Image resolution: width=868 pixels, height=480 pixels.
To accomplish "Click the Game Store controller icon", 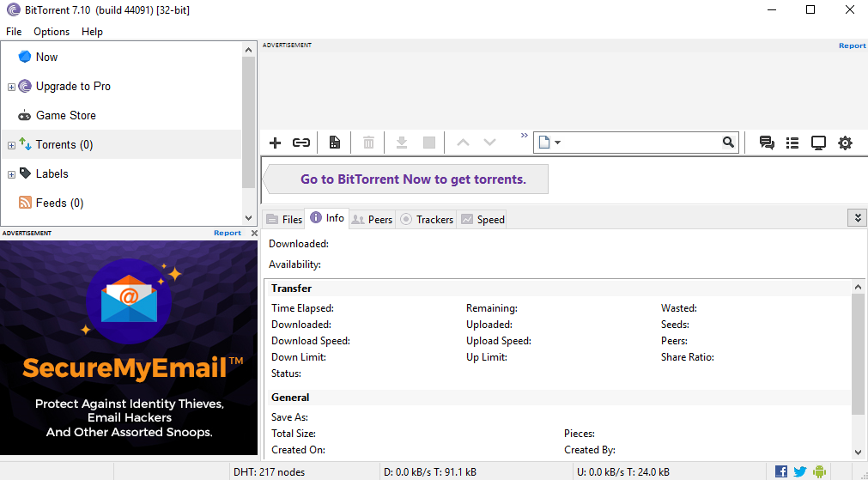I will [24, 116].
